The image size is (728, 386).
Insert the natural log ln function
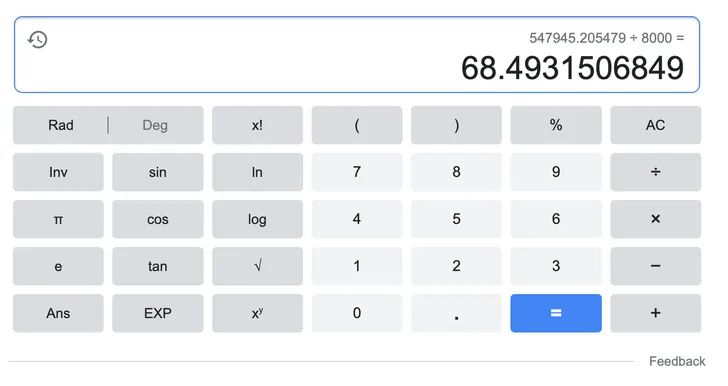(x=257, y=172)
